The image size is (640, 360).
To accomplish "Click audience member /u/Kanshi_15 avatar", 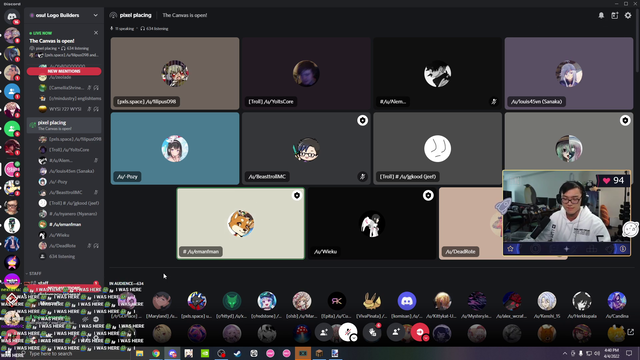I will (547, 301).
